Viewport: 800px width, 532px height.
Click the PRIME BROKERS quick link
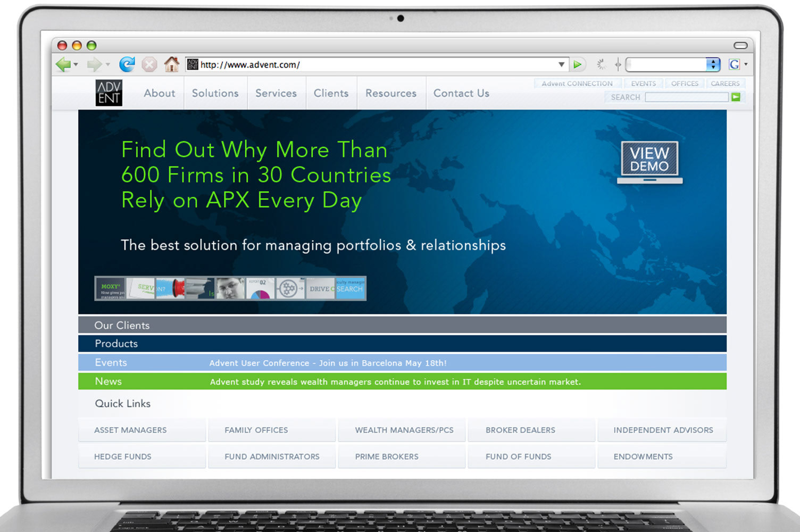point(402,456)
